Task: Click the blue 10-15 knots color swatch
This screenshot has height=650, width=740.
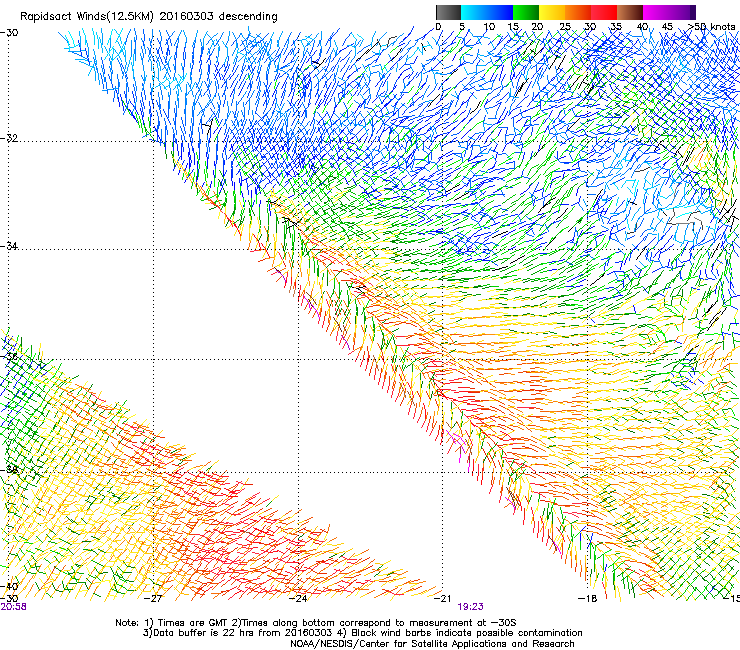Action: coord(499,12)
